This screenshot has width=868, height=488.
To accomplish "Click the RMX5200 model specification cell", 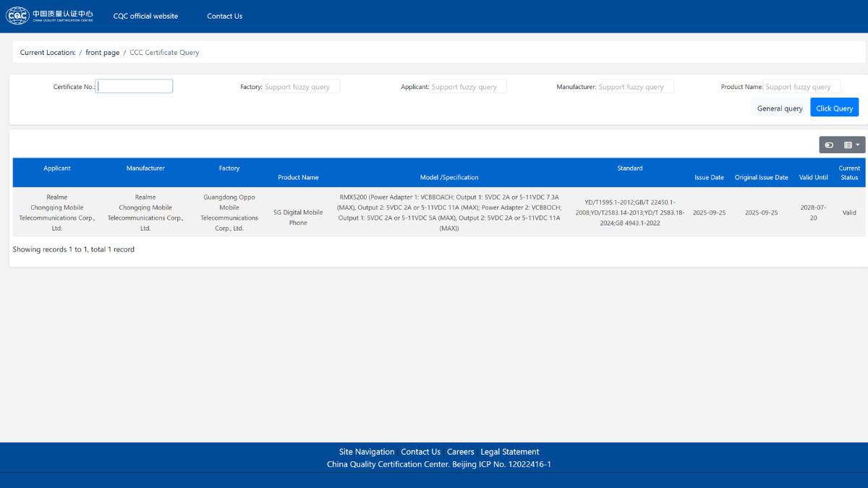I will (x=449, y=213).
